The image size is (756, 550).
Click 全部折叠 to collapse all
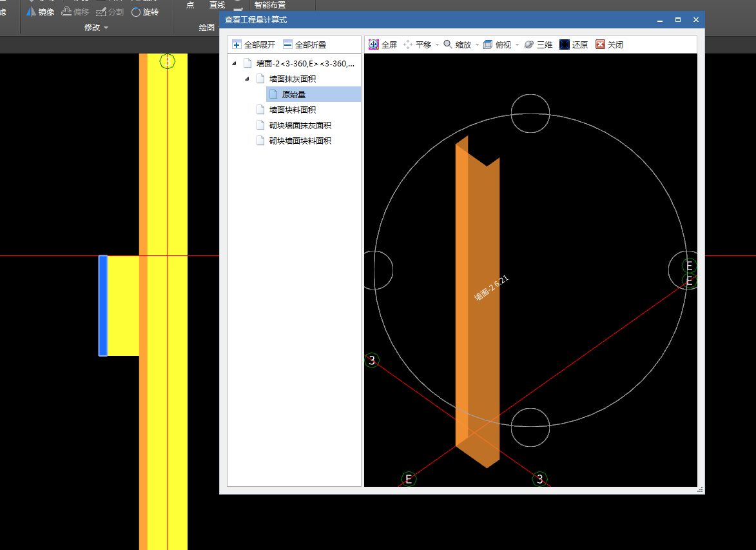click(305, 45)
